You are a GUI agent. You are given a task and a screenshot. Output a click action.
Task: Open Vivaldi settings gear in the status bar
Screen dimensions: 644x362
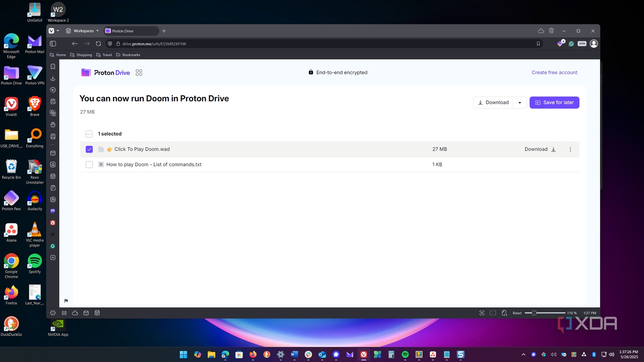[x=53, y=313]
